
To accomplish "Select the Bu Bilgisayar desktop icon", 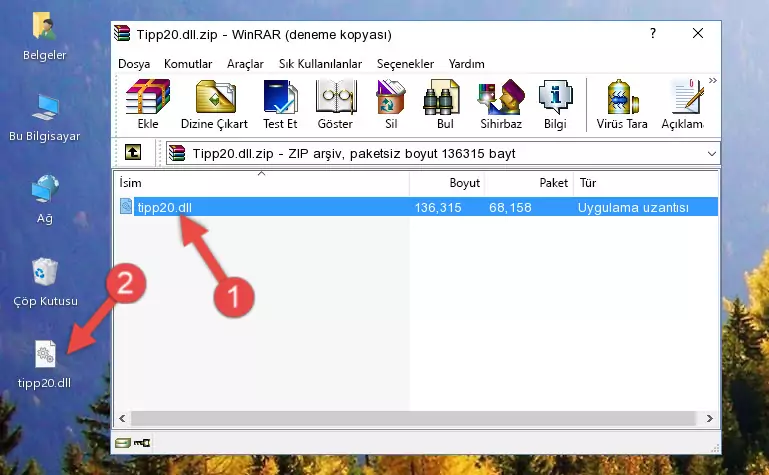I will [45, 118].
